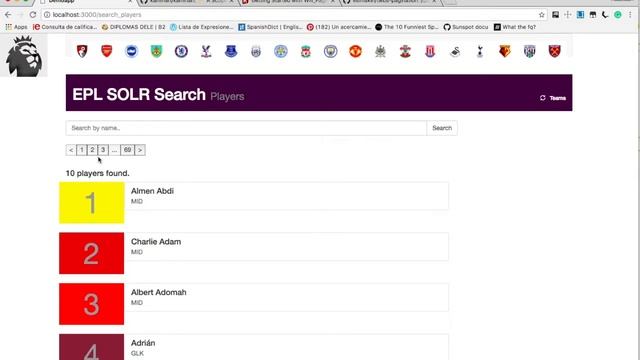The width and height of the screenshot is (640, 360).
Task: Open the Everton club crest
Action: [x=231, y=51]
